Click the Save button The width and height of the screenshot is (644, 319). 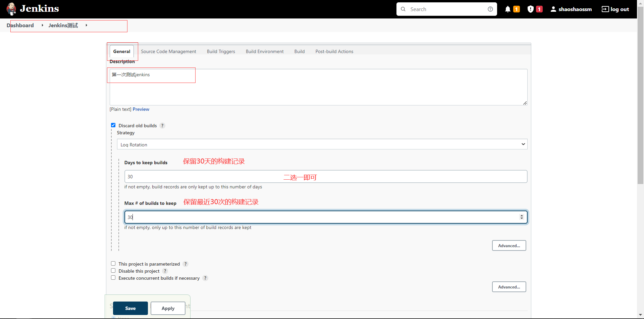tap(130, 308)
